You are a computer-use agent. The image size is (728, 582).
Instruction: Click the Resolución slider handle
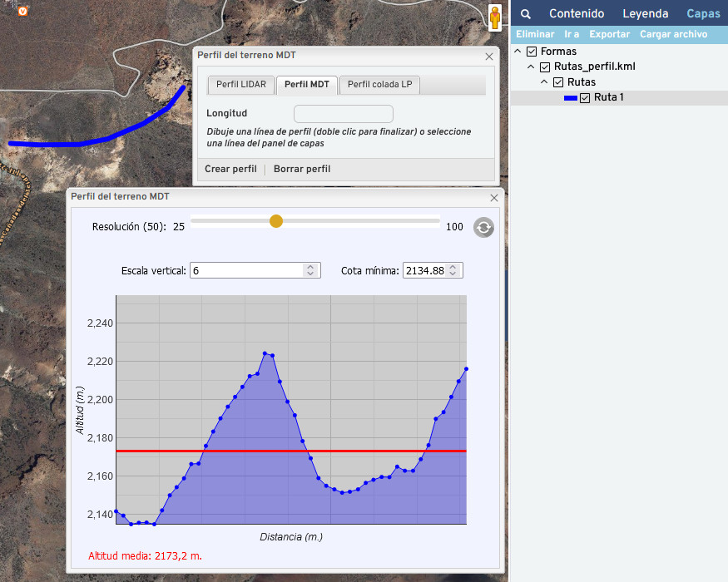276,221
